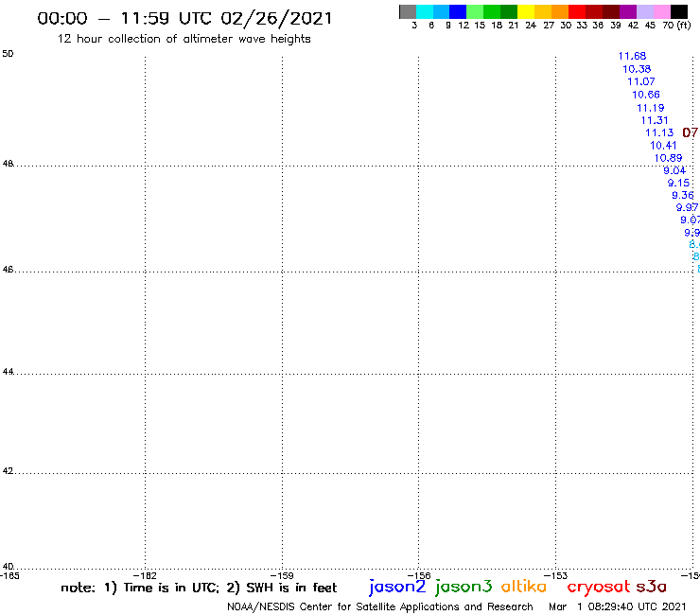Select the purple swatch in the color scale
This screenshot has height=615, width=700.
tap(628, 11)
